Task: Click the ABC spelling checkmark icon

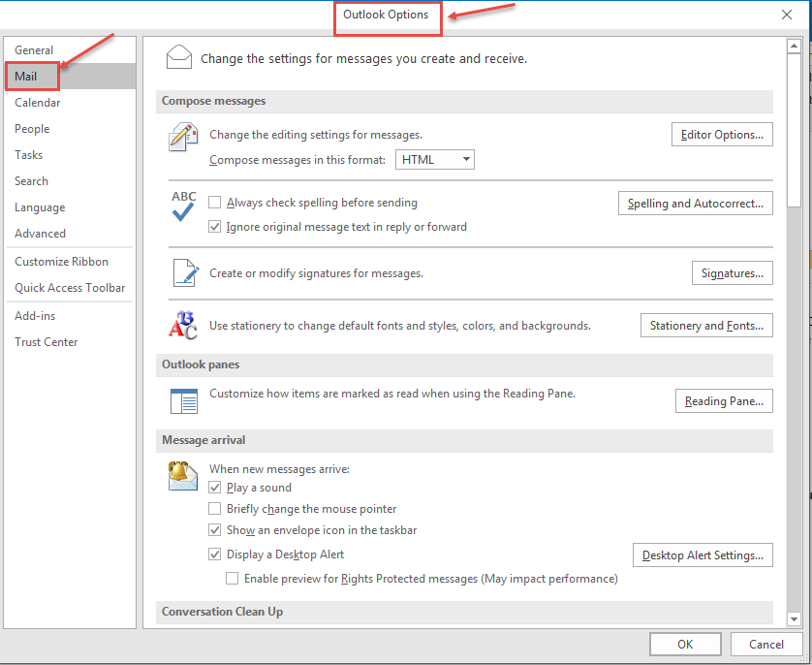Action: click(x=184, y=206)
